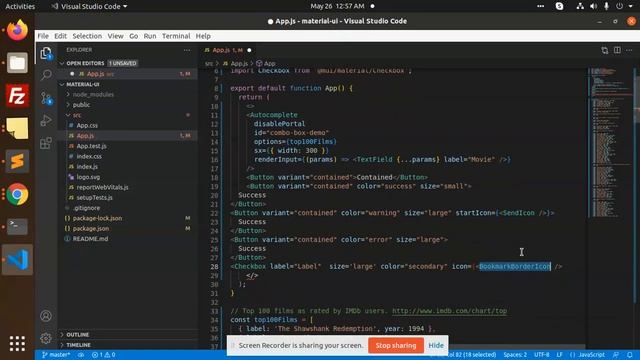Open the Source Control view

46,98
